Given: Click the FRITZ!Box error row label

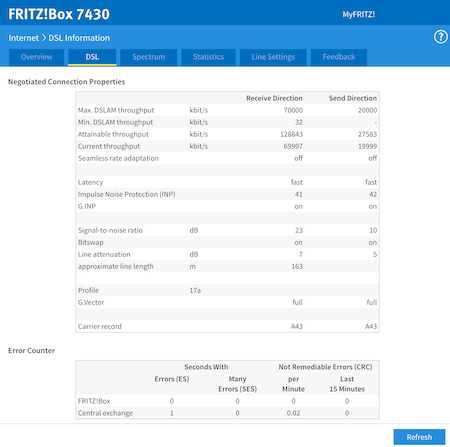Looking at the screenshot, I should [94, 401].
